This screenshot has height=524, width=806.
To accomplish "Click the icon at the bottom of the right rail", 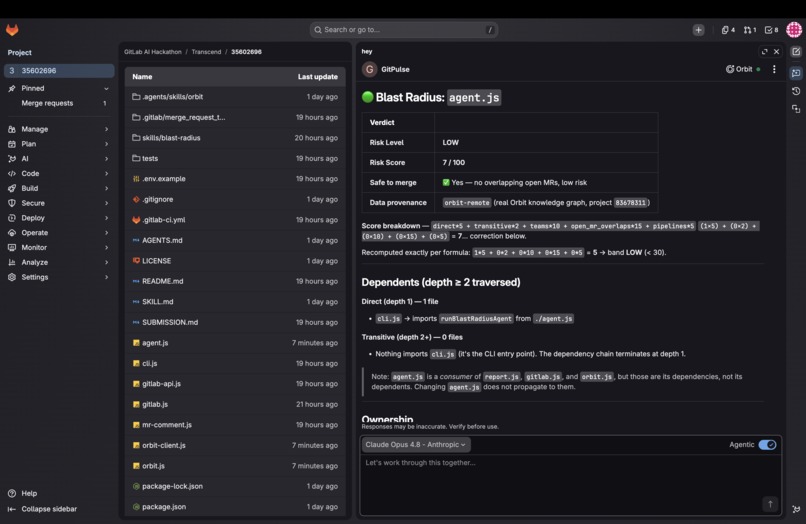I will pyautogui.click(x=796, y=509).
